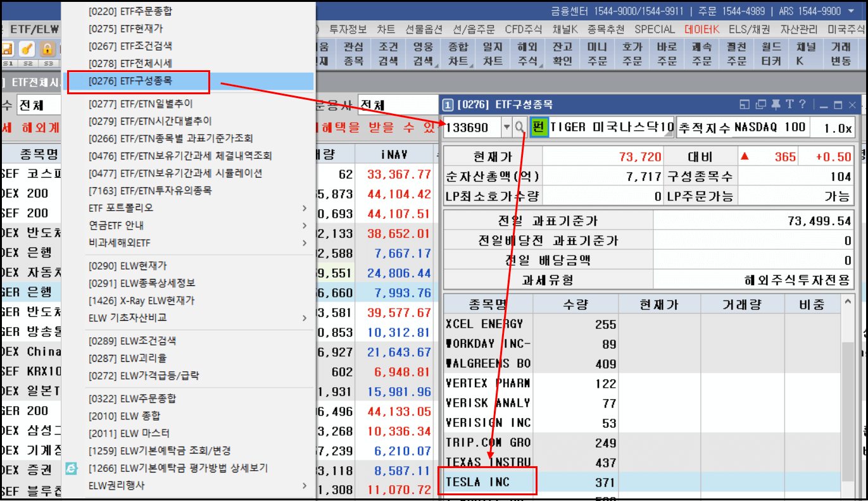This screenshot has width=868, height=501.
Task: Click the 조건 검색 toolbar button
Action: click(x=389, y=54)
